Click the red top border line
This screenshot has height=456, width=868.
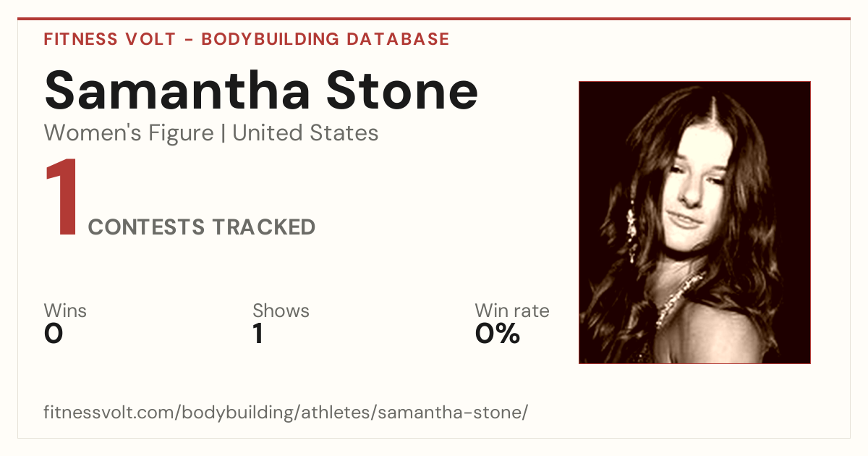click(434, 19)
